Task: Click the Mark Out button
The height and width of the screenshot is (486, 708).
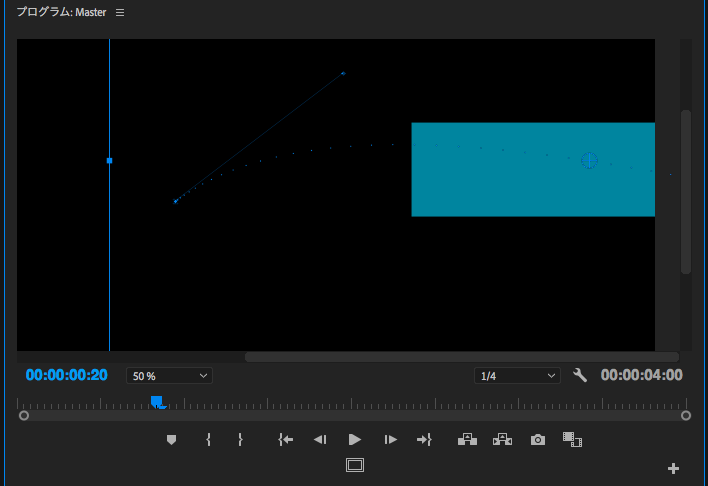Action: coord(240,439)
